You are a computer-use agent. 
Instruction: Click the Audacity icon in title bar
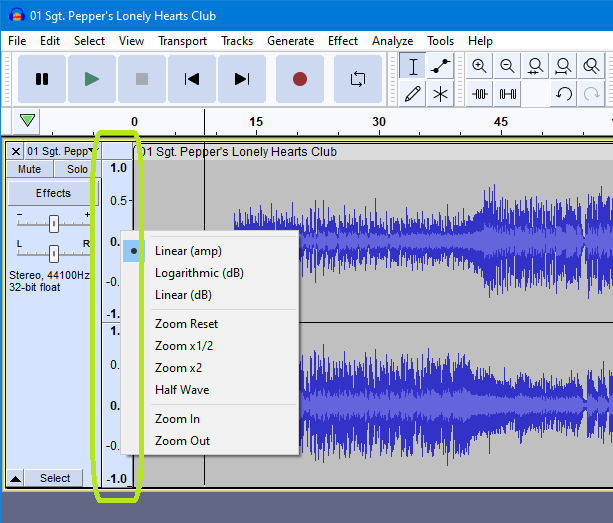[x=16, y=16]
